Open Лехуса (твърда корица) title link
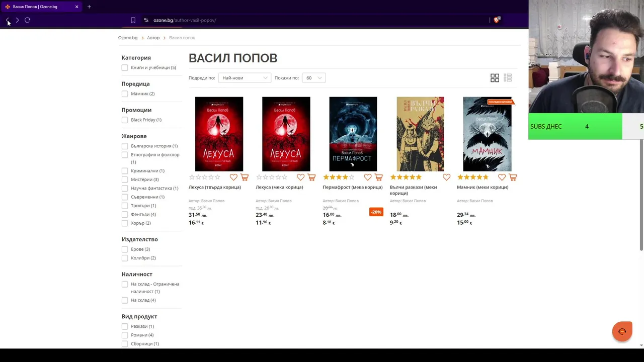 tap(215, 187)
